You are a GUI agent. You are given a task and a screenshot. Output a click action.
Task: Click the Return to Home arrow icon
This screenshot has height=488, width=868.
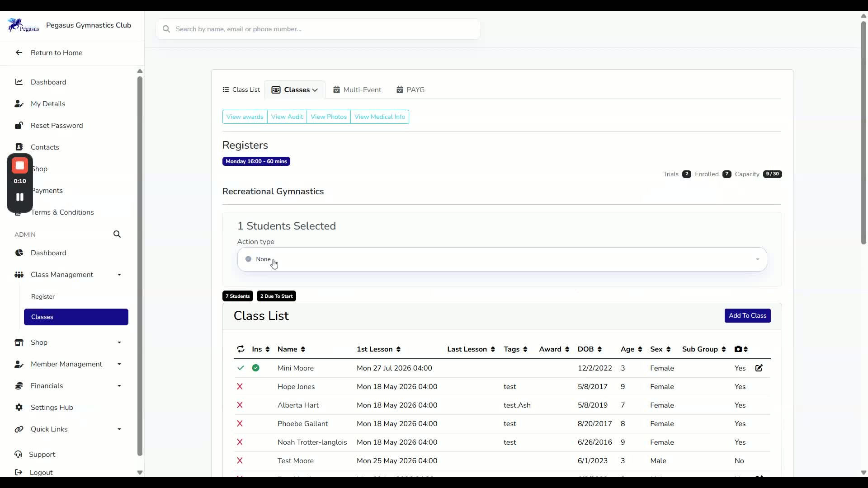19,52
